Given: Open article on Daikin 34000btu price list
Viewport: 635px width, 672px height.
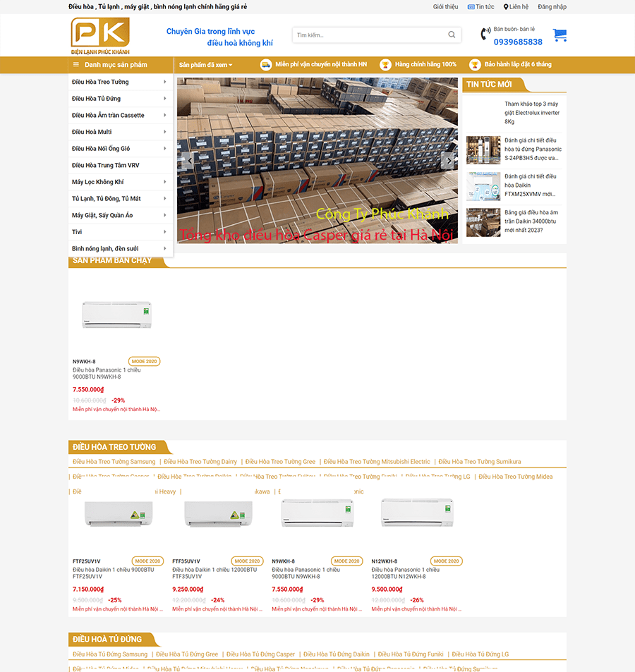Looking at the screenshot, I should pos(531,221).
